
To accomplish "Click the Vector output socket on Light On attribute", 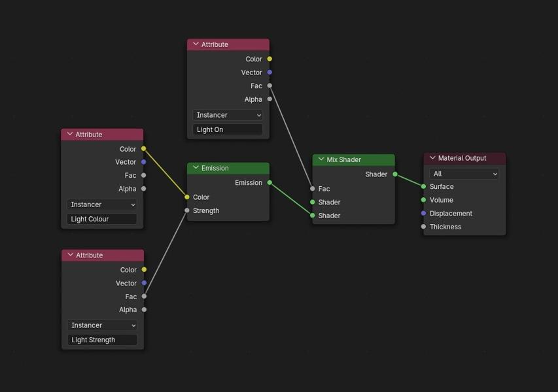I will coord(270,73).
